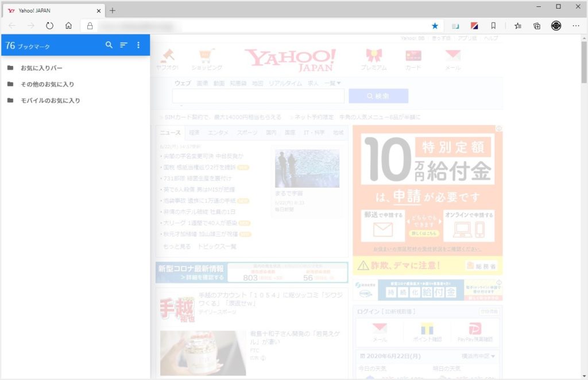Click オンラインで申請する box
This screenshot has height=380, width=588.
469,226
